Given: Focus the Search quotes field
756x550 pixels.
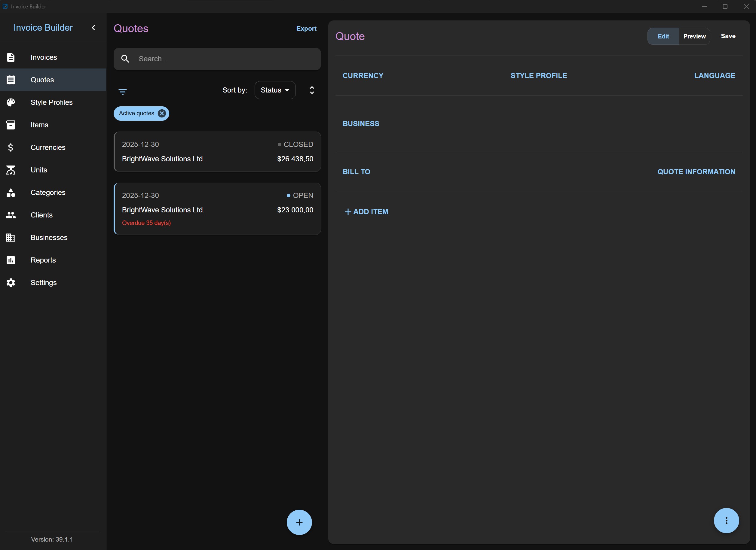Looking at the screenshot, I should pos(217,59).
